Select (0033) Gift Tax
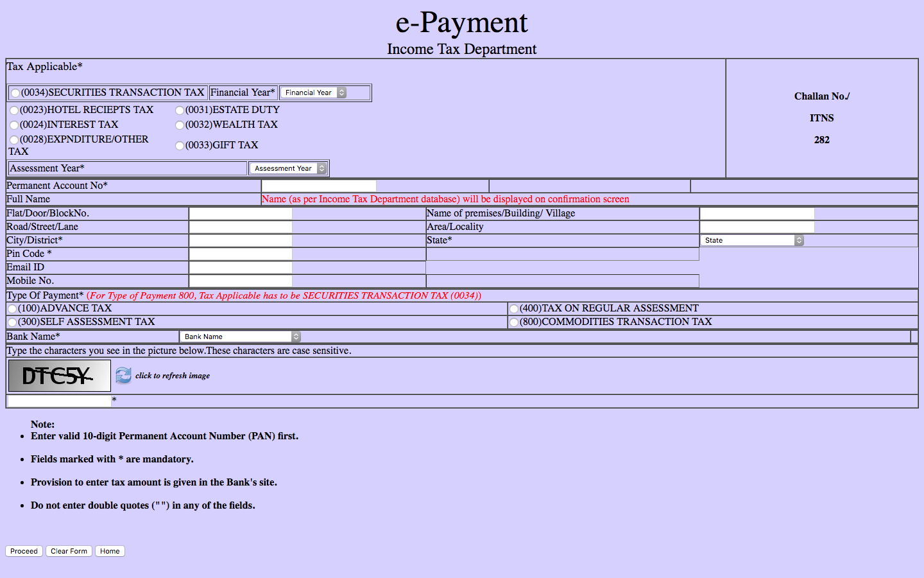The image size is (924, 578). click(180, 145)
